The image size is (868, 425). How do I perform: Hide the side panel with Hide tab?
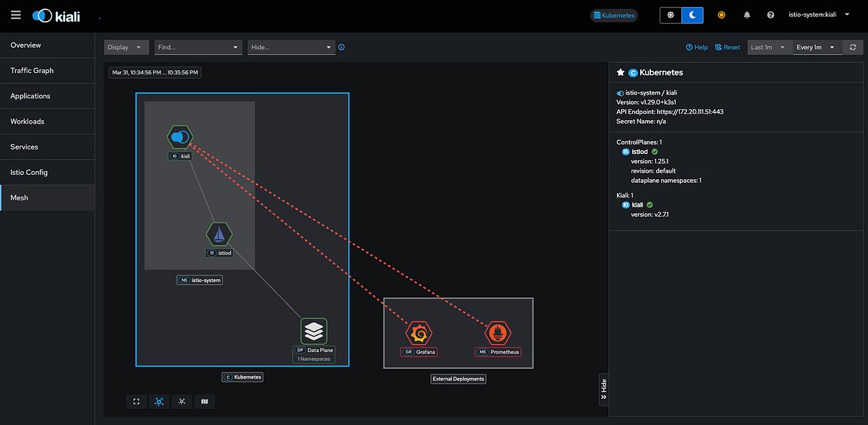(603, 390)
